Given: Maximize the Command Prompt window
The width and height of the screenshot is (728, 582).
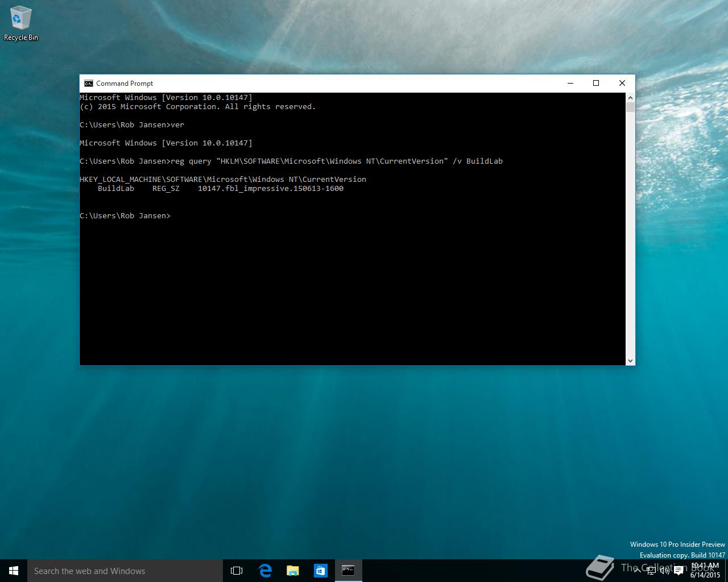Looking at the screenshot, I should click(x=596, y=83).
